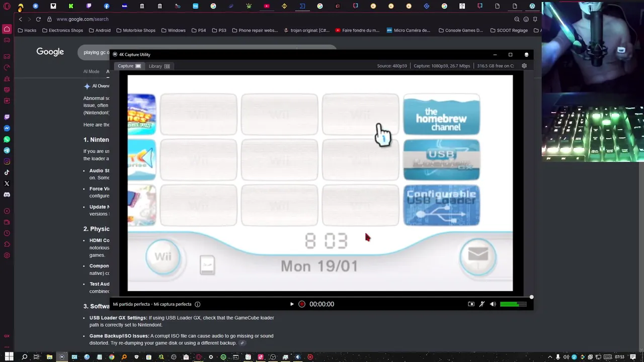Click the SD card menu icon
This screenshot has width=644, height=362.
tap(207, 265)
